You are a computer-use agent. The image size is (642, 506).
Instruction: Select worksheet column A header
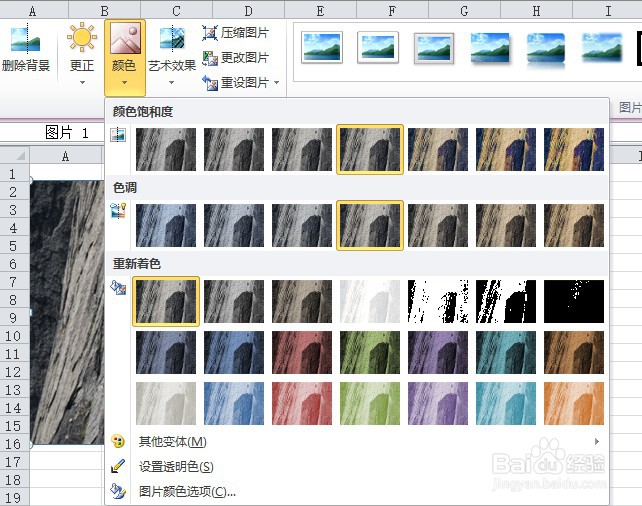(66, 156)
